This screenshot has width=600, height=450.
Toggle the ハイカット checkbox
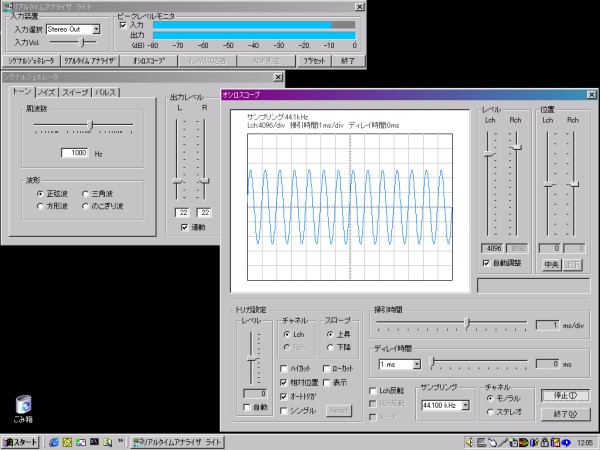[x=284, y=368]
